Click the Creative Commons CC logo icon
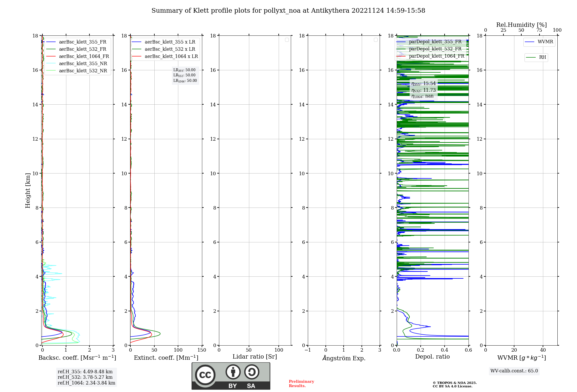 [205, 375]
